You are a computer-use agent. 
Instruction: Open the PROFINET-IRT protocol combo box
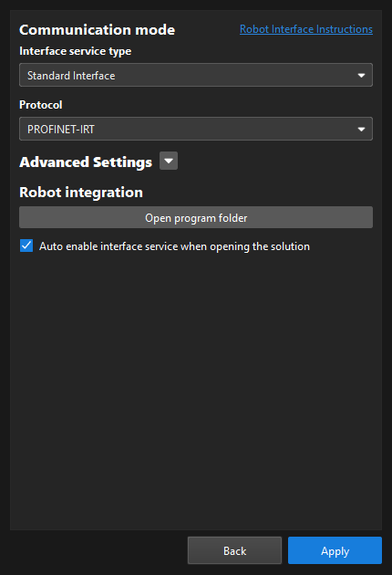[x=196, y=129]
